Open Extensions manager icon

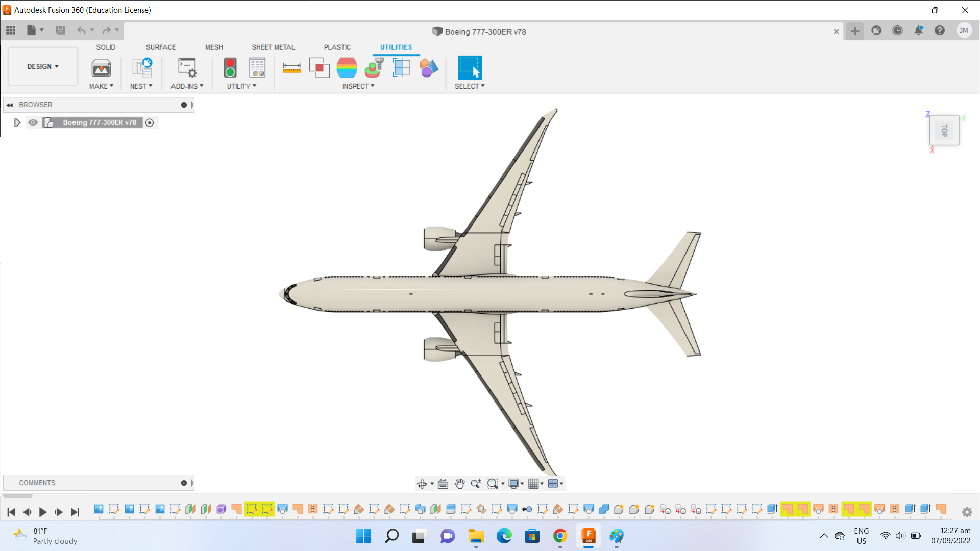click(x=876, y=31)
